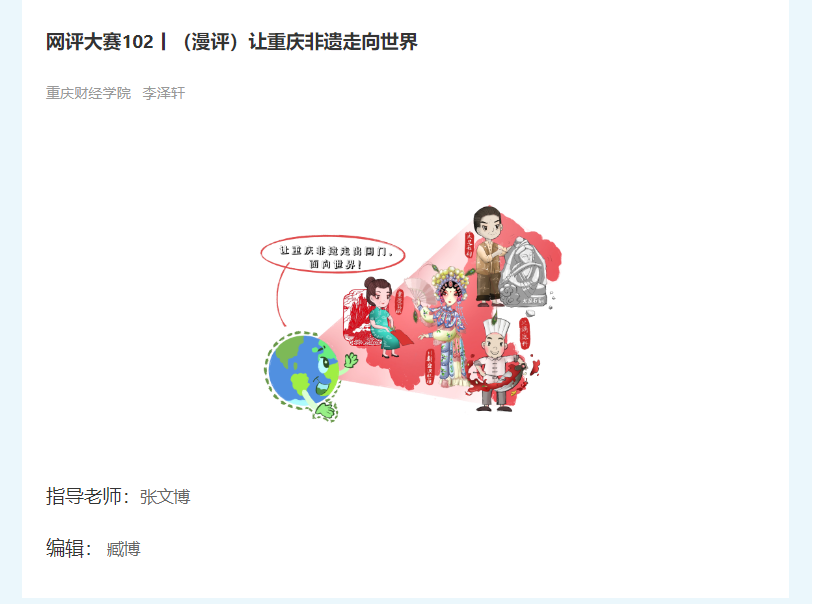Click the woman in teal qipao
The height and width of the screenshot is (604, 827).
click(381, 317)
